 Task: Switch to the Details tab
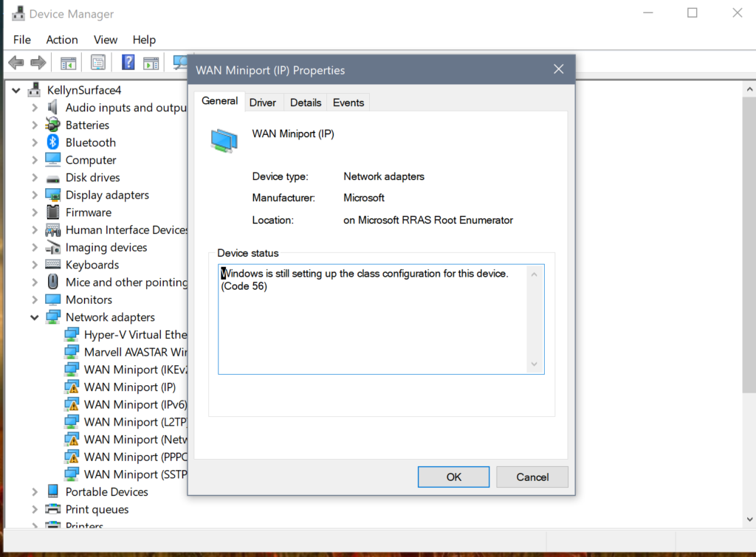pyautogui.click(x=306, y=103)
